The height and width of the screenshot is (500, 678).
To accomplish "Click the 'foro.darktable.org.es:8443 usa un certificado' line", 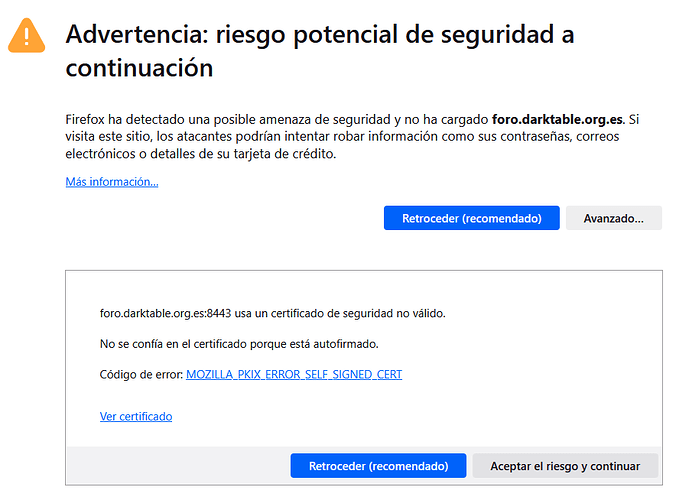I will 272,313.
